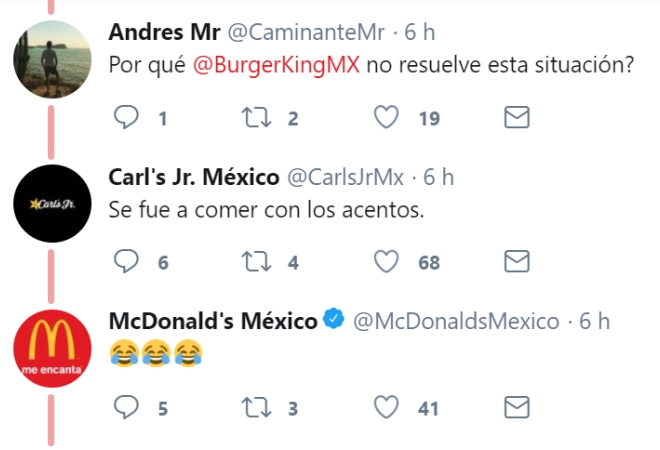Share Carl's Jr. tweet by message
The height and width of the screenshot is (450, 660).
pos(515,262)
